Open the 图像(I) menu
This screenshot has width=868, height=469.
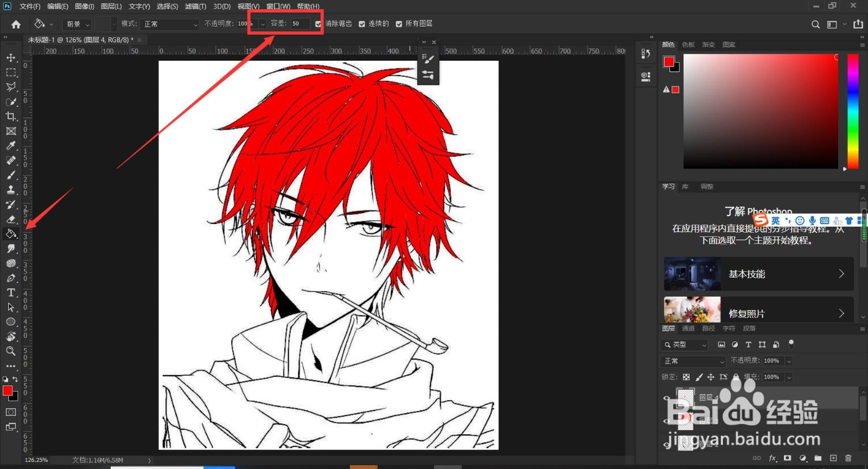(x=84, y=7)
